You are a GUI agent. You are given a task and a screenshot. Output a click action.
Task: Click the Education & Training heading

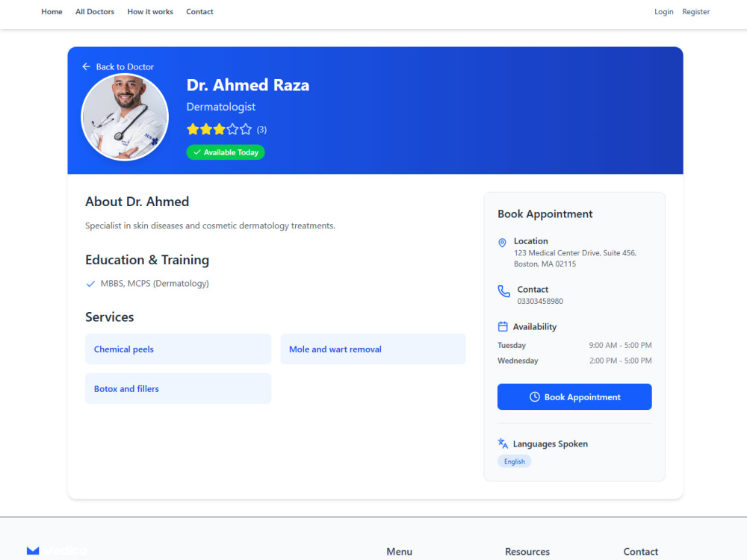[147, 260]
